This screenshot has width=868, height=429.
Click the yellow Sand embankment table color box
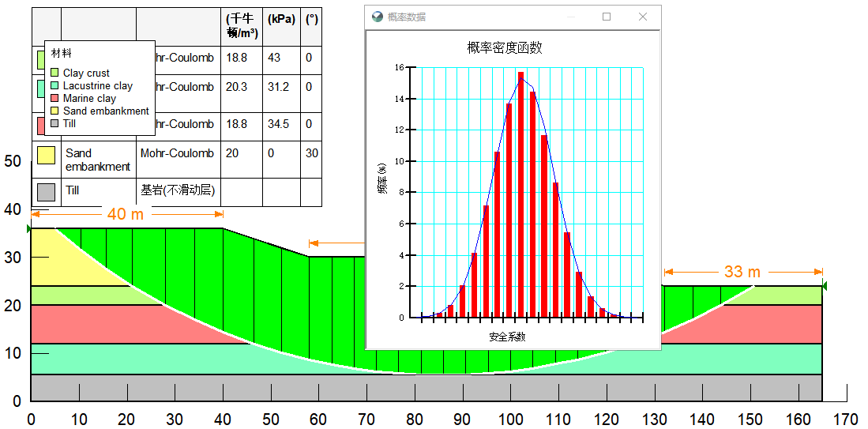[46, 155]
